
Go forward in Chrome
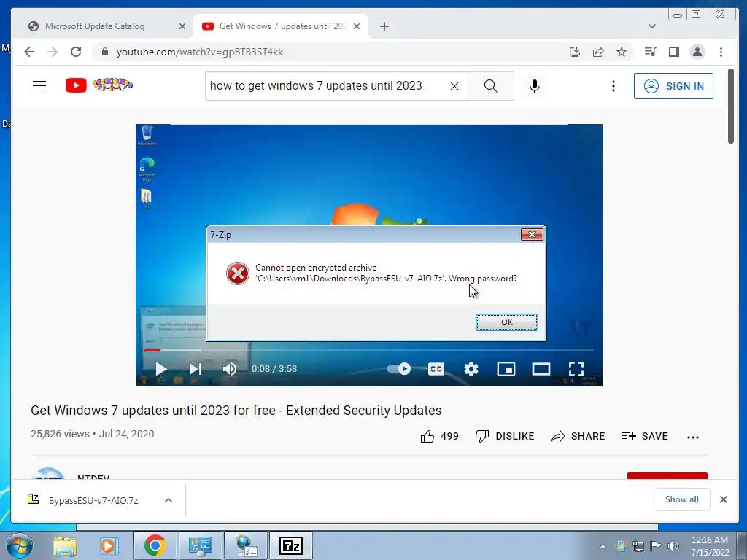click(53, 52)
